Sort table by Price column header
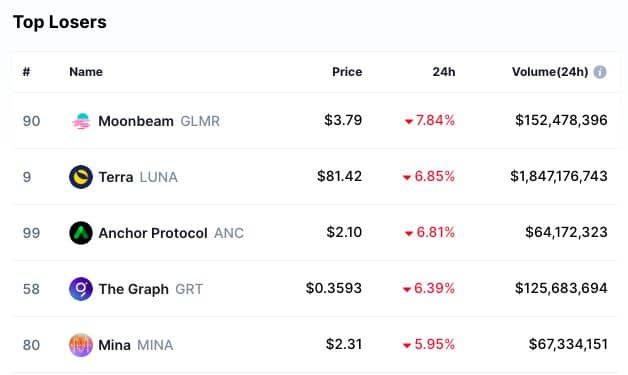 click(347, 72)
